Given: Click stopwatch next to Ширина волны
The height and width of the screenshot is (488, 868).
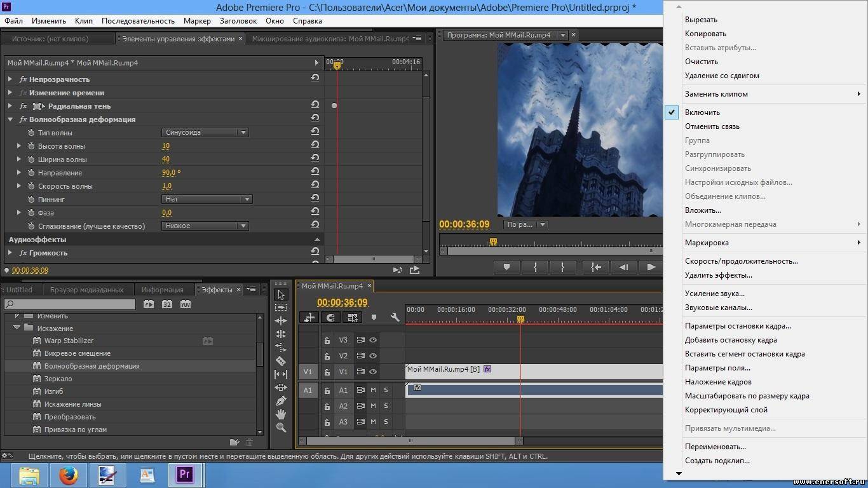Looking at the screenshot, I should [31, 159].
